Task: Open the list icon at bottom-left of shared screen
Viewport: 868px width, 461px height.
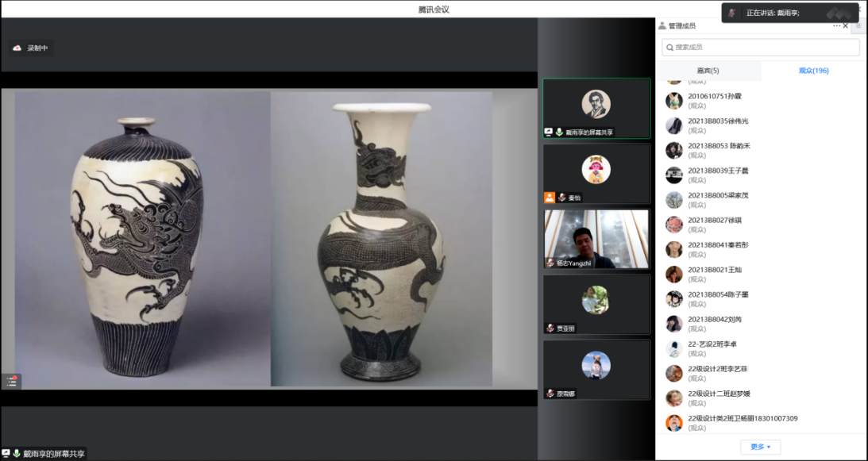Action: pyautogui.click(x=12, y=382)
